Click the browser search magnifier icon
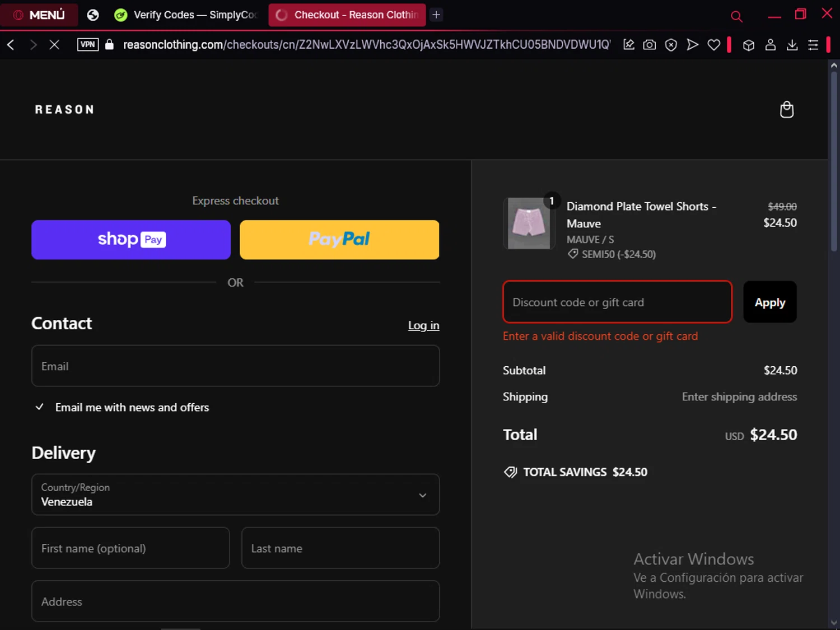The image size is (840, 630). coord(736,16)
